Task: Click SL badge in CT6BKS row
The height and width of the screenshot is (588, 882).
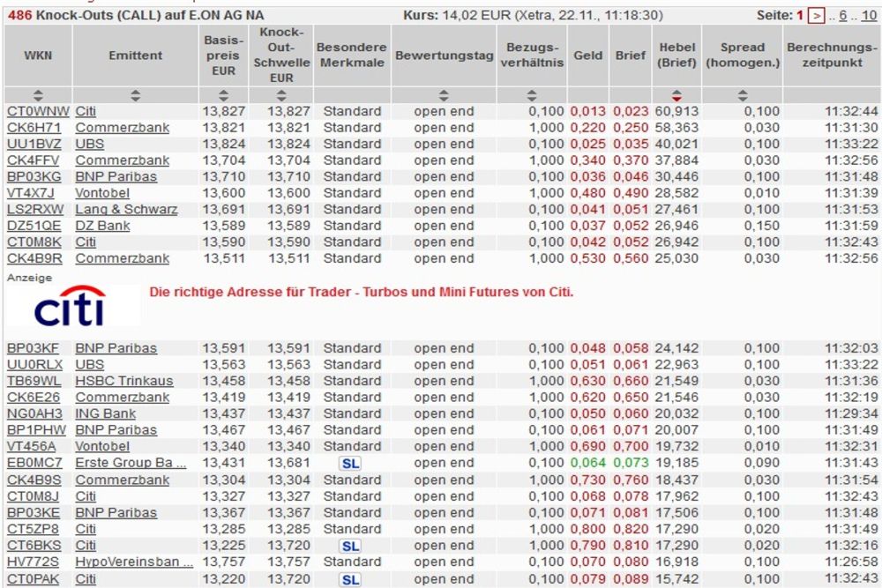Action: 350,547
